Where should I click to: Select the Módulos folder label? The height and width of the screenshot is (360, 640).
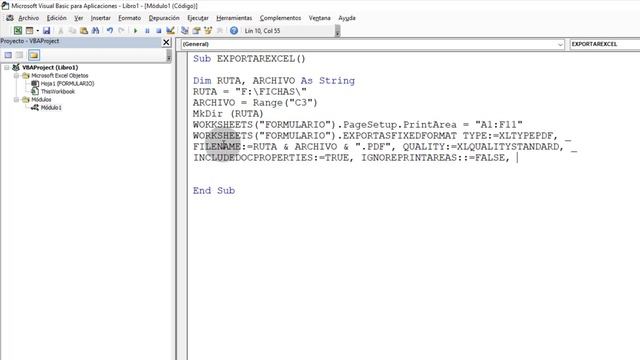tap(41, 100)
